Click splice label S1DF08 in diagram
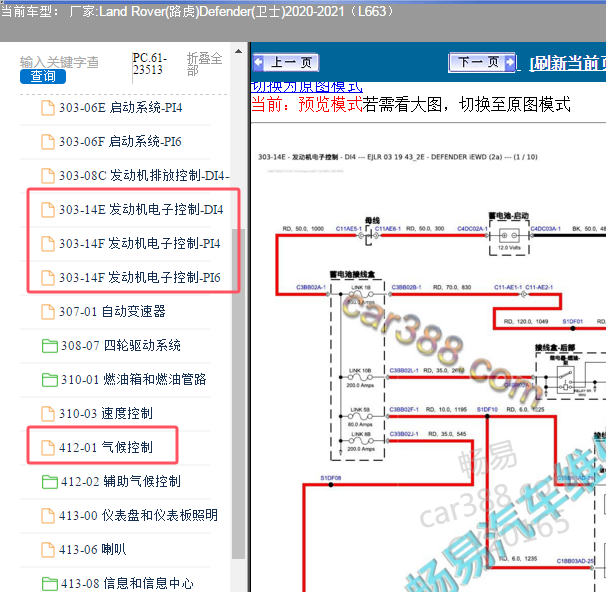The width and height of the screenshot is (606, 592). click(x=331, y=478)
